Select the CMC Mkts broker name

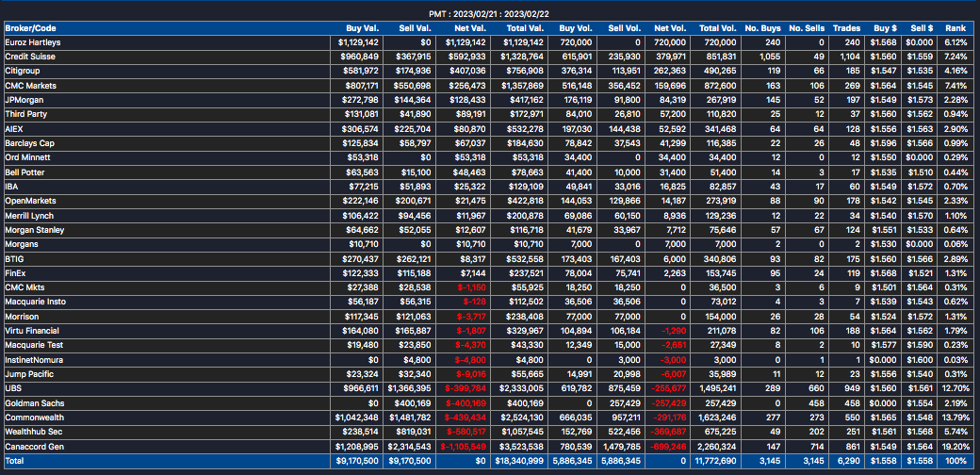tap(24, 287)
